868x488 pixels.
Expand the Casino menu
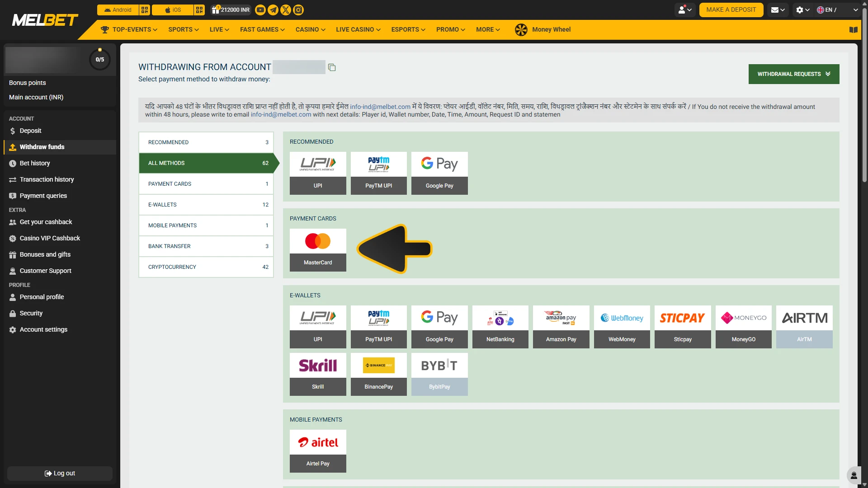click(x=311, y=30)
